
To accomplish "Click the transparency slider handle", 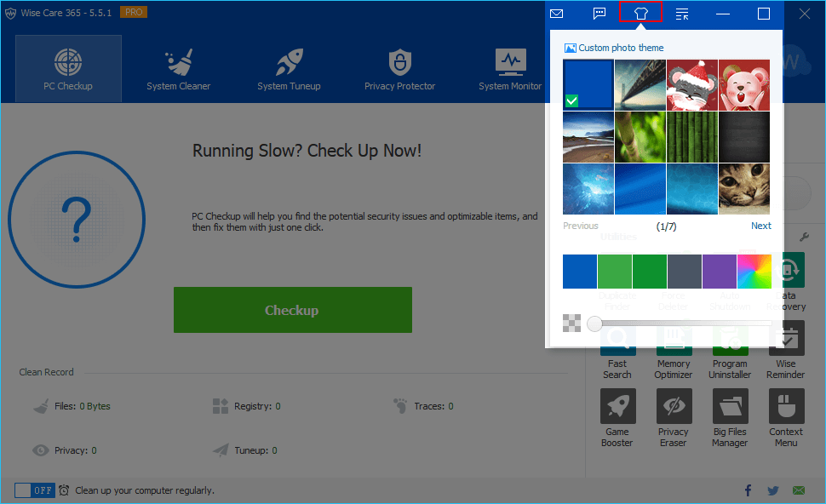I will pyautogui.click(x=594, y=324).
